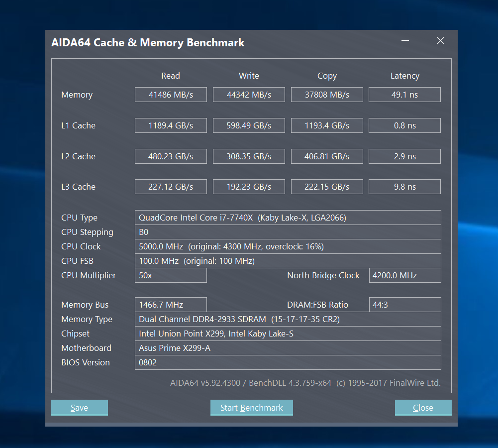Image resolution: width=498 pixels, height=448 pixels.
Task: Click AIDA64 Cache & Memory Benchmark title
Action: click(x=148, y=43)
